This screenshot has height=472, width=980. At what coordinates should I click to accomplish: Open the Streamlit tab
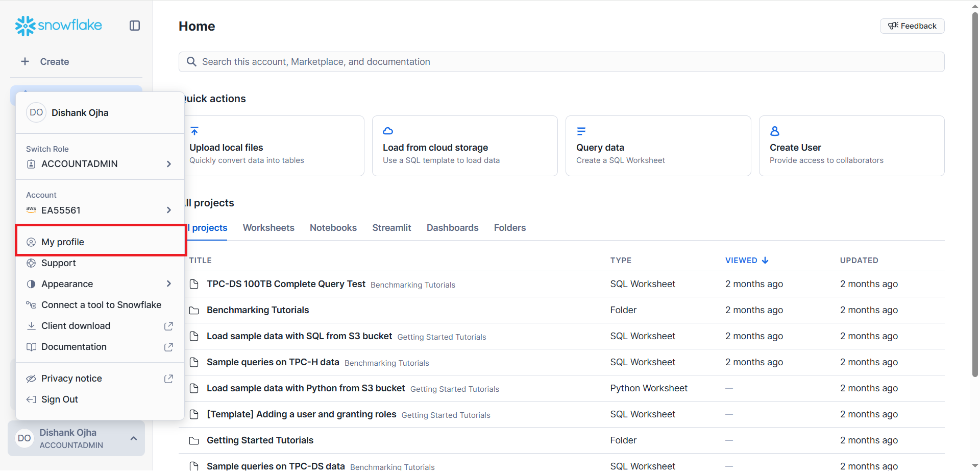tap(391, 228)
